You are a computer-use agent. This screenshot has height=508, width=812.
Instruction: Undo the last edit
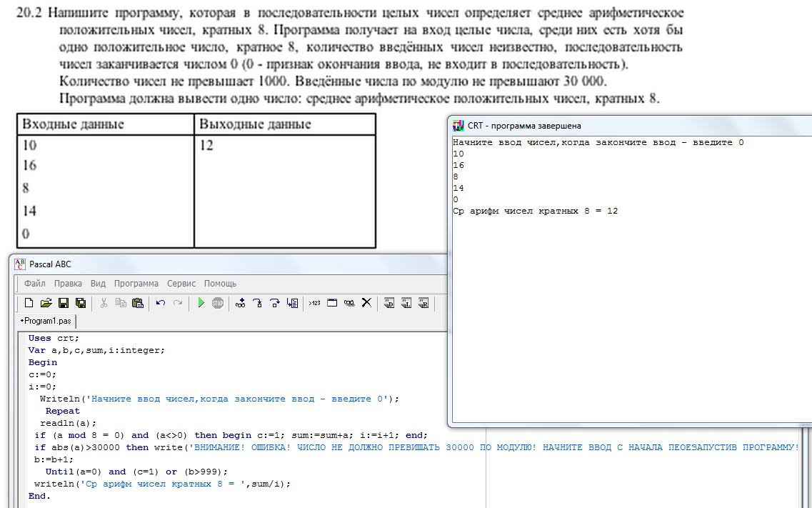161,303
